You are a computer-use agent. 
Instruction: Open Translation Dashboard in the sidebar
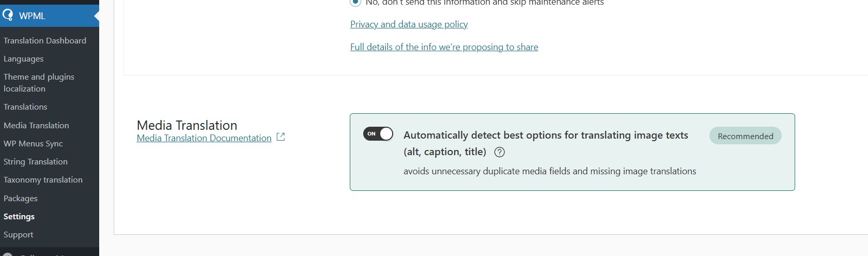pyautogui.click(x=45, y=40)
